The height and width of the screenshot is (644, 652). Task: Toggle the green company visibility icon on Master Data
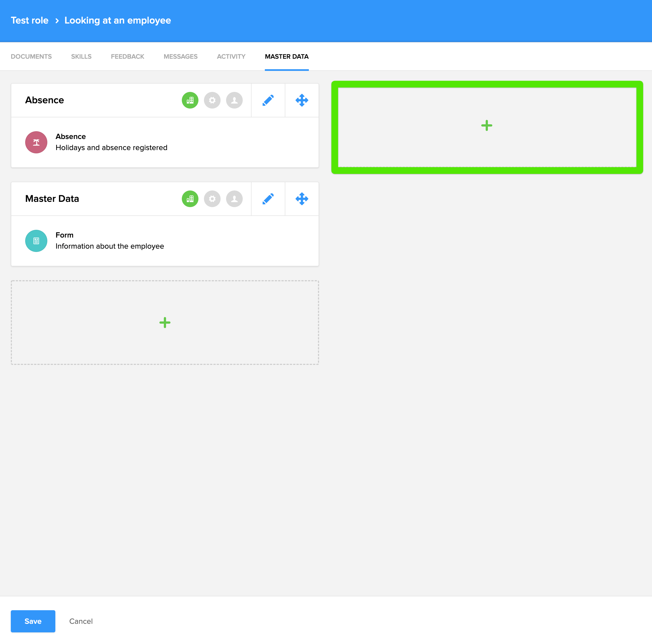(x=190, y=199)
